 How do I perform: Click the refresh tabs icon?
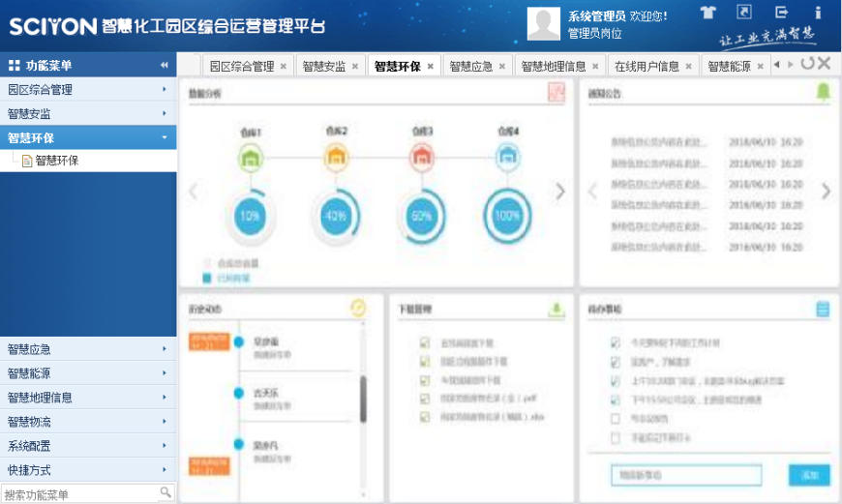click(x=806, y=64)
